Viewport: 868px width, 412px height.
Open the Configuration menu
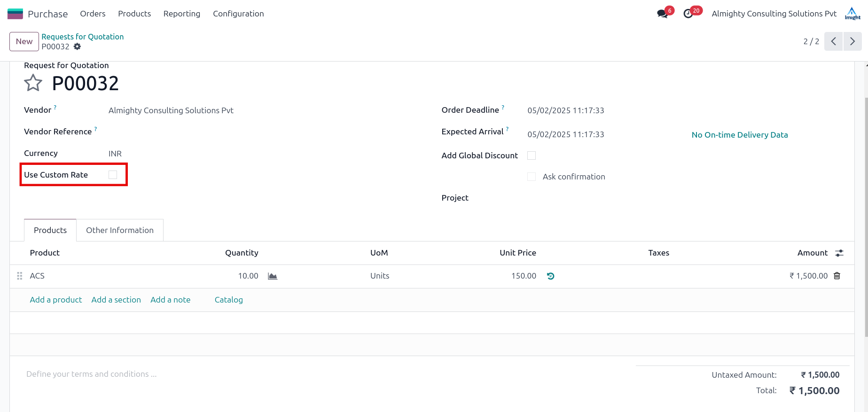[x=238, y=14]
